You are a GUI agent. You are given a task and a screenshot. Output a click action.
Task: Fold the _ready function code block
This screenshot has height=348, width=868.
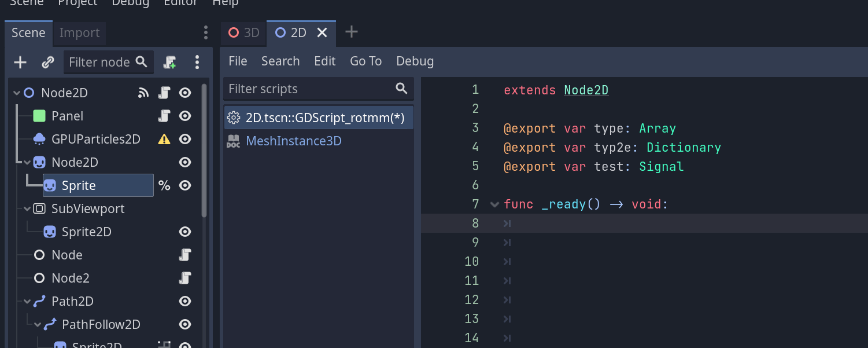click(493, 204)
